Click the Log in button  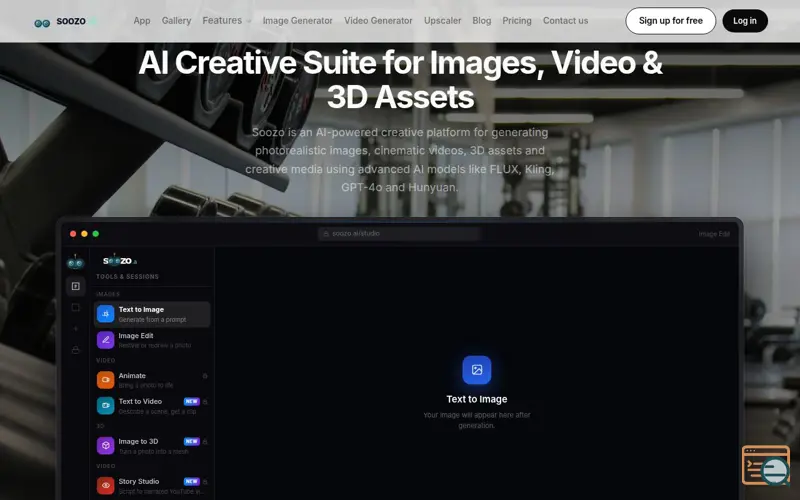point(745,21)
